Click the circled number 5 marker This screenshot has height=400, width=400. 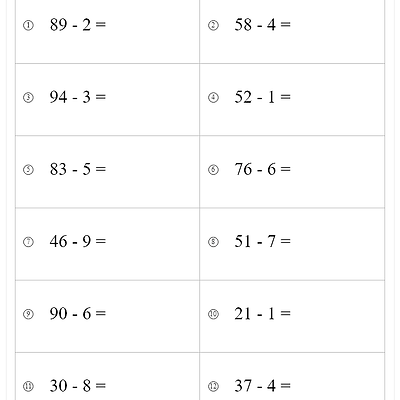[28, 170]
